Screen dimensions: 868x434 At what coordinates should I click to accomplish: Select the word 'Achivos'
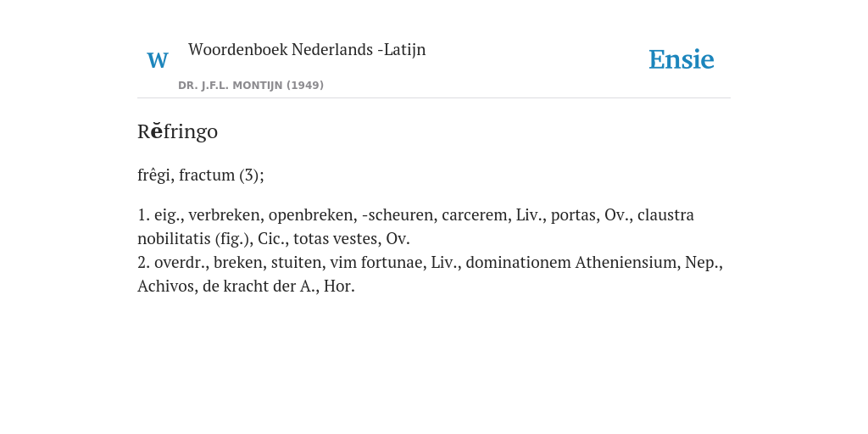pos(165,287)
